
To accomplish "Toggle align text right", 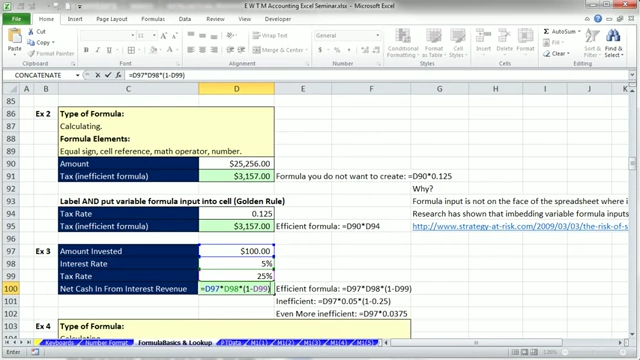I will pos(214,50).
